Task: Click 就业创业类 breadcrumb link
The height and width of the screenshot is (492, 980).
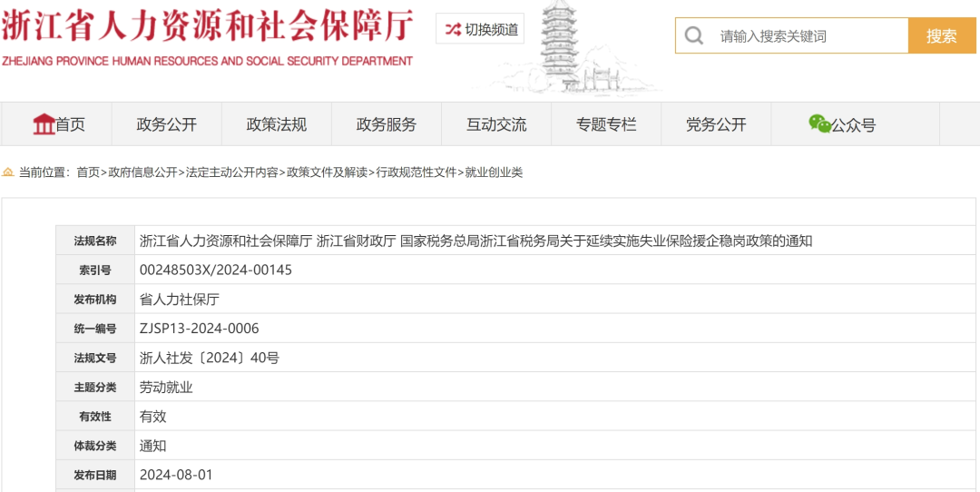Action: coord(494,172)
